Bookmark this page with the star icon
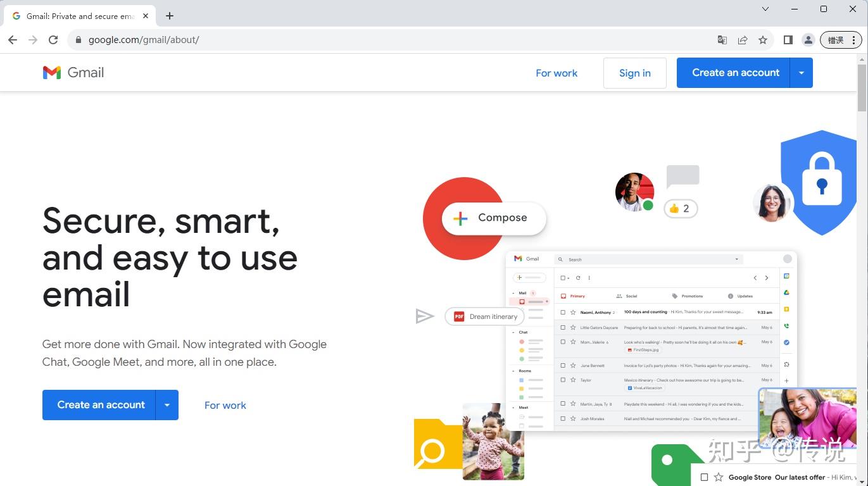Image resolution: width=868 pixels, height=486 pixels. coord(763,40)
